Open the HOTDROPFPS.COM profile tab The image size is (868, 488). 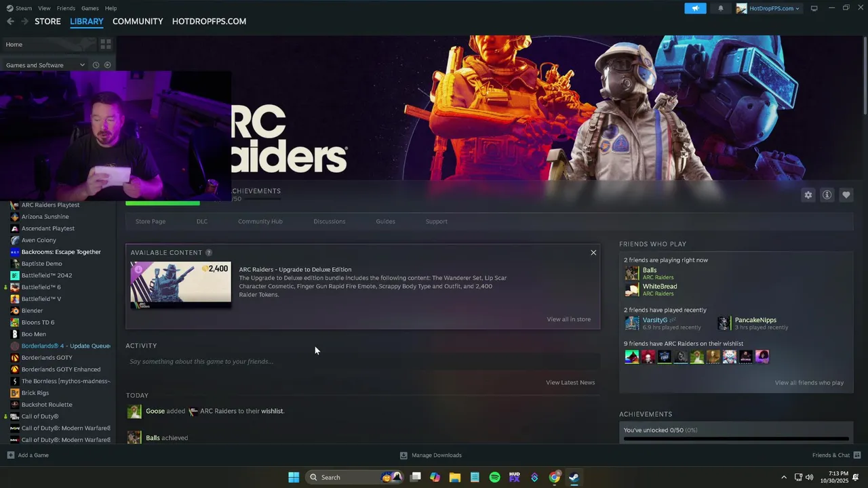point(209,21)
